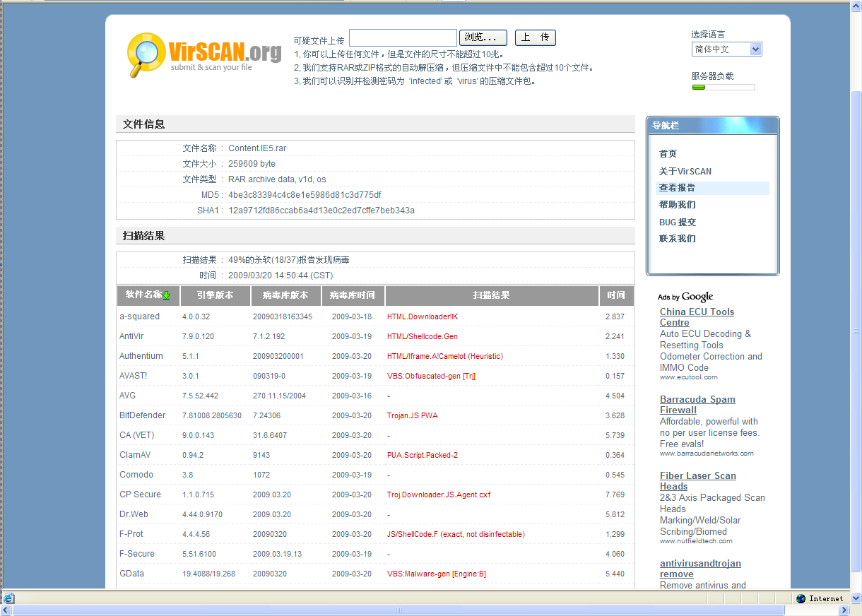The width and height of the screenshot is (862, 616).
Task: Select 查看报告 navigation item
Action: point(677,188)
